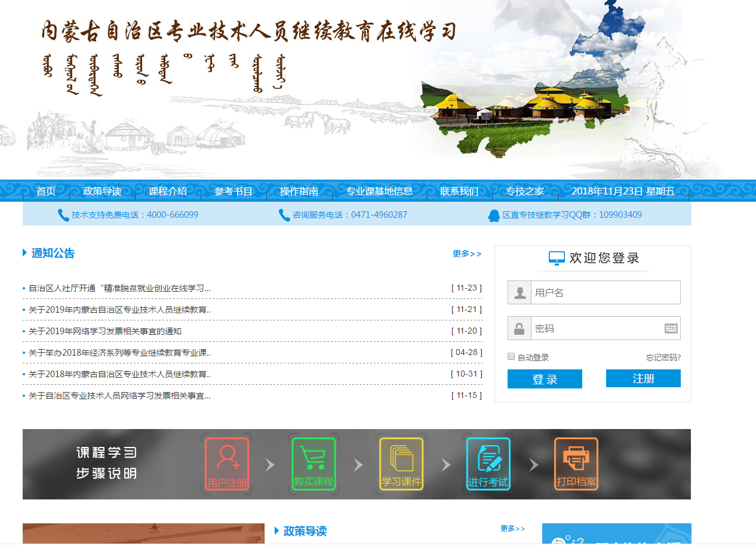Enable the 自动登录 checkbox

coord(511,356)
